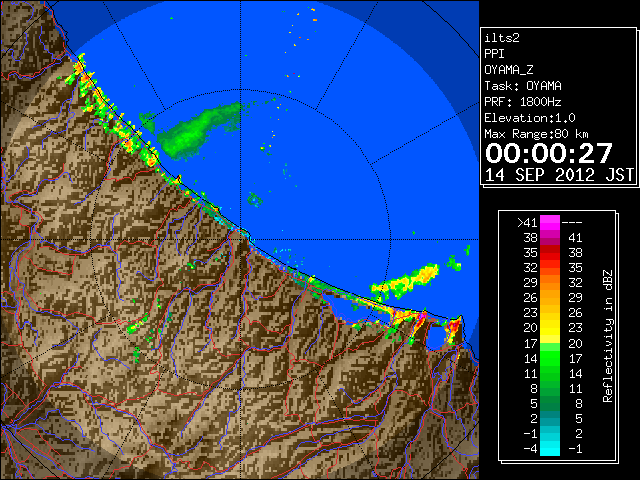Click the yellow '20' legend color swatch
Image resolution: width=640 pixels, height=480 pixels.
click(x=550, y=328)
